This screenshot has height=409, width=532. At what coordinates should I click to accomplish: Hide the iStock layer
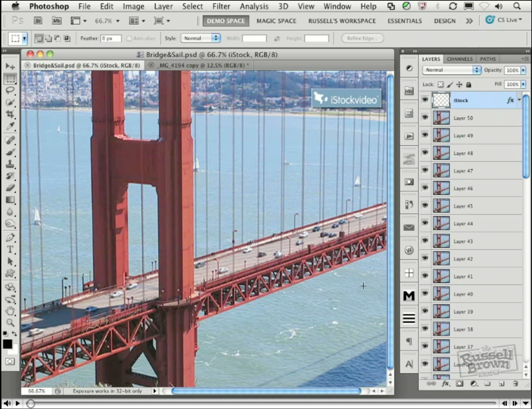tap(425, 100)
